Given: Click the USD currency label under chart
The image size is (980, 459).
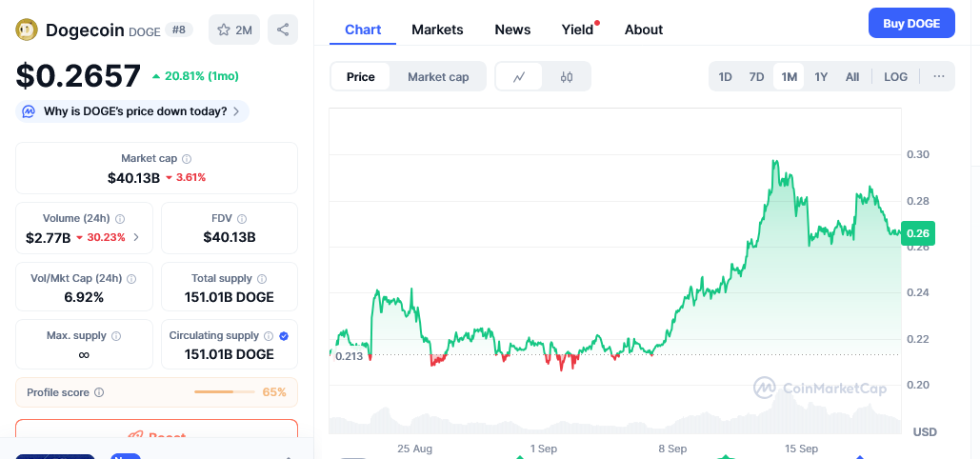Looking at the screenshot, I should click(925, 432).
